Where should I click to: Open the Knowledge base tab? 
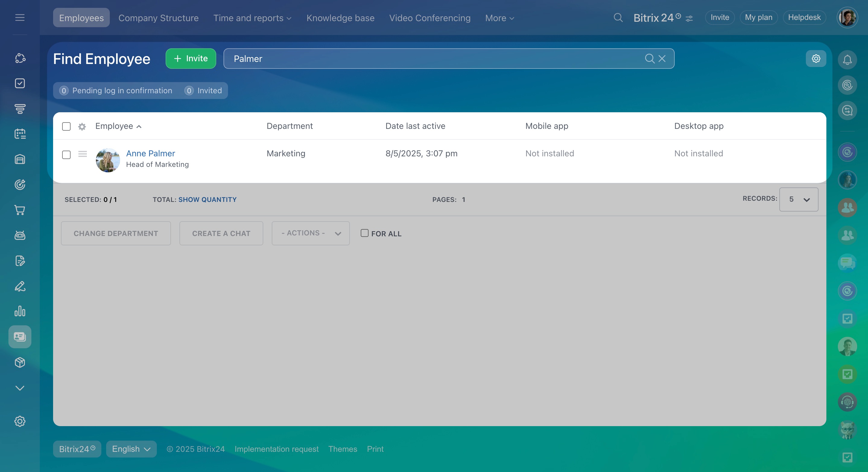(x=340, y=18)
